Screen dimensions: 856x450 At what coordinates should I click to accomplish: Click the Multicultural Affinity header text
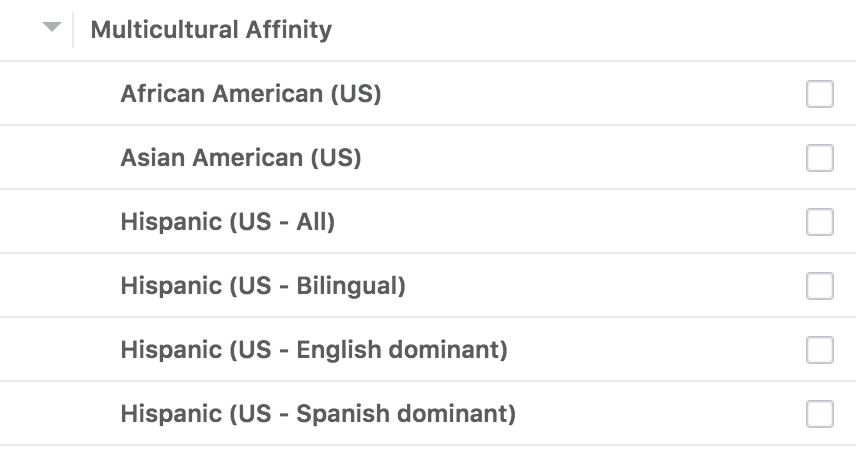tap(210, 30)
